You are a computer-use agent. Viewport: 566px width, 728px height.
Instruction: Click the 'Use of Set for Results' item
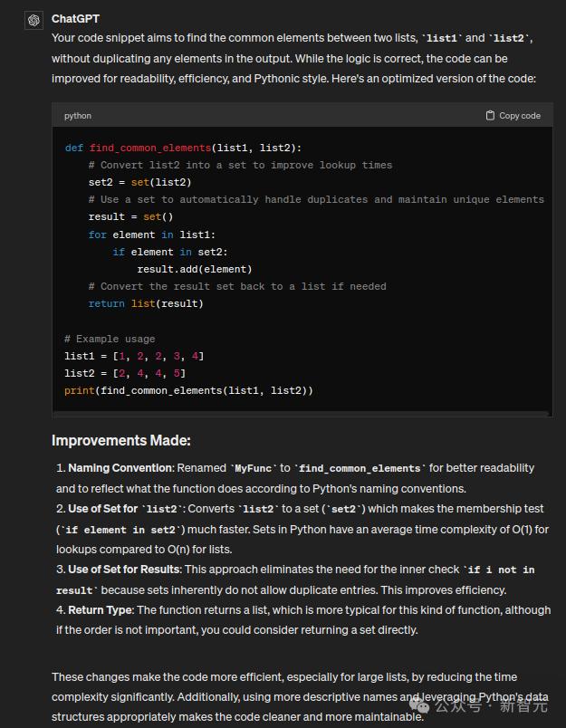click(125, 570)
